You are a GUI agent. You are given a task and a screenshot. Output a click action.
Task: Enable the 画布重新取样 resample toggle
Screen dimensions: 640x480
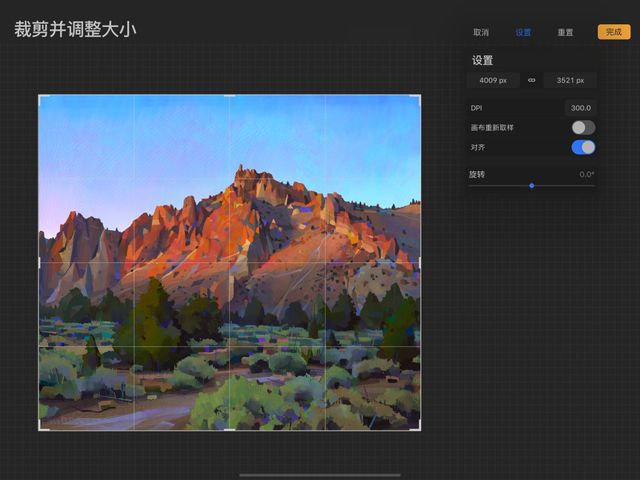tap(583, 127)
